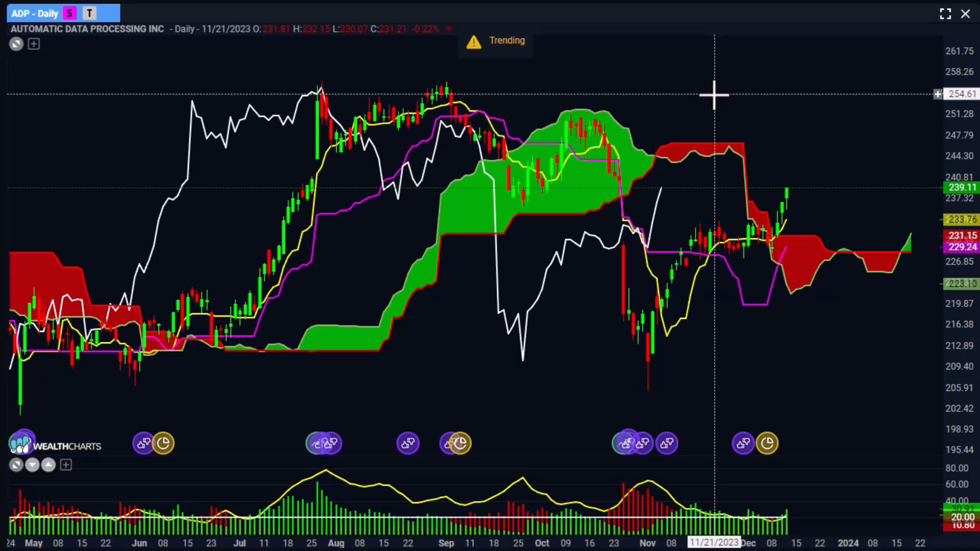Click the May label on time axis
The image size is (980, 551).
coord(34,543)
